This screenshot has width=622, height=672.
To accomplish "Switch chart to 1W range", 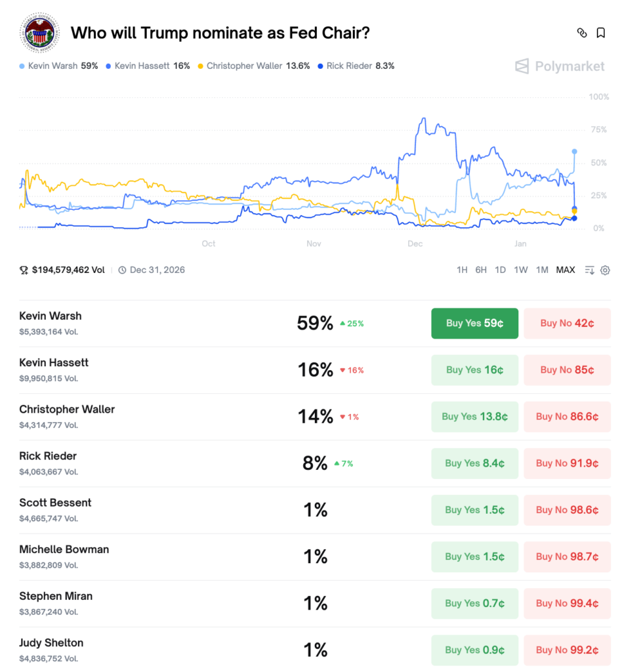I will pyautogui.click(x=520, y=270).
